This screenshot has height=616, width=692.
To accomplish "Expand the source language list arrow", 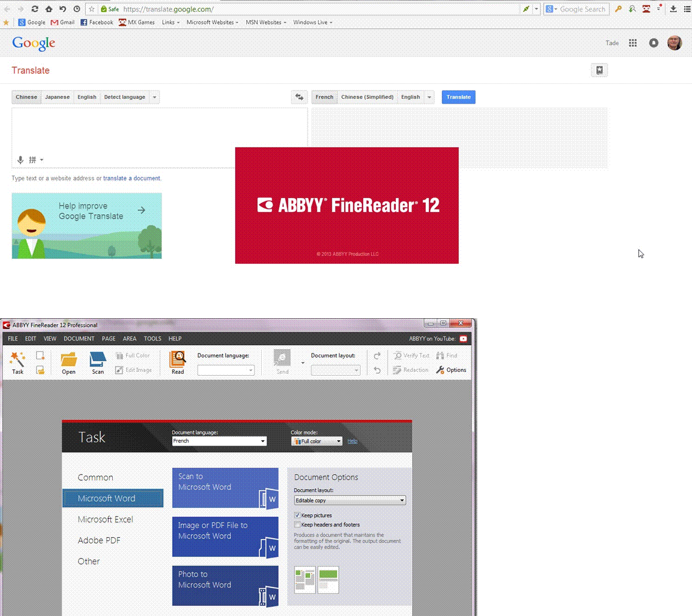I will (x=155, y=97).
